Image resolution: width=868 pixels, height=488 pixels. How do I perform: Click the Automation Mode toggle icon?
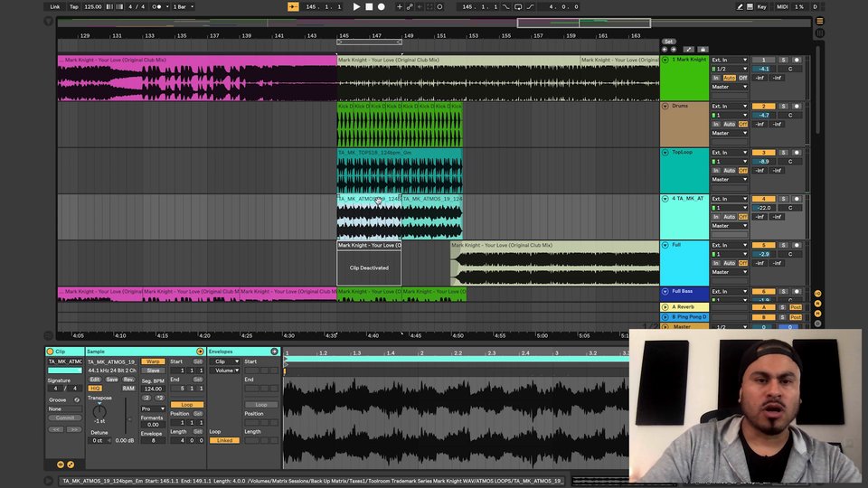click(689, 49)
